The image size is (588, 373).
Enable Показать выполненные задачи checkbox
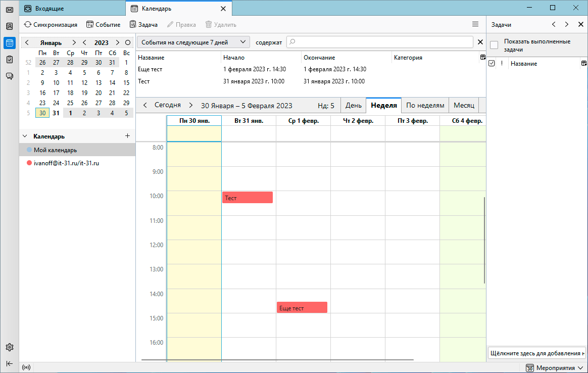tap(494, 45)
